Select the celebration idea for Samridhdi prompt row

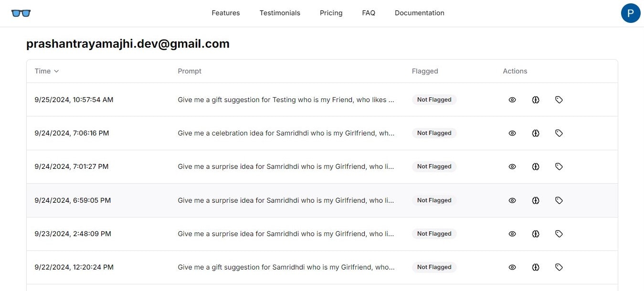(x=286, y=133)
